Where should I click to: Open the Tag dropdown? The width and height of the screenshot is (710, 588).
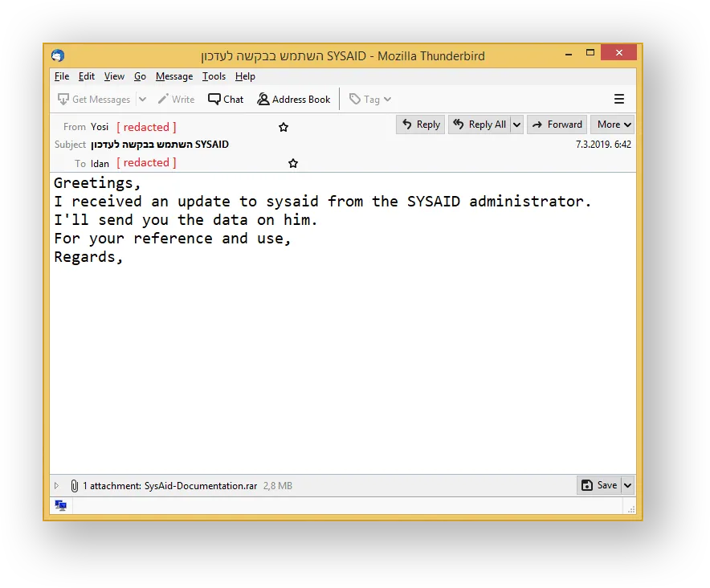click(370, 100)
